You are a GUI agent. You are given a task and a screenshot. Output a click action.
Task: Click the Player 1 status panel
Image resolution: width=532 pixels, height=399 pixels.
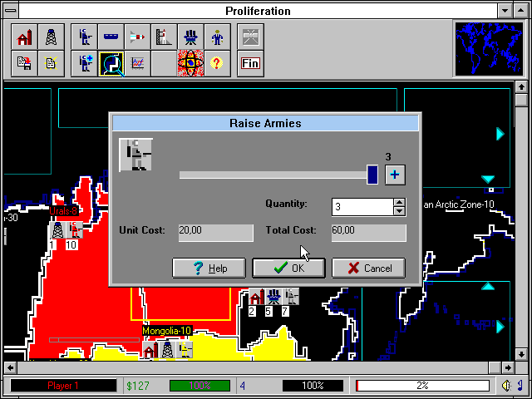pyautogui.click(x=63, y=386)
